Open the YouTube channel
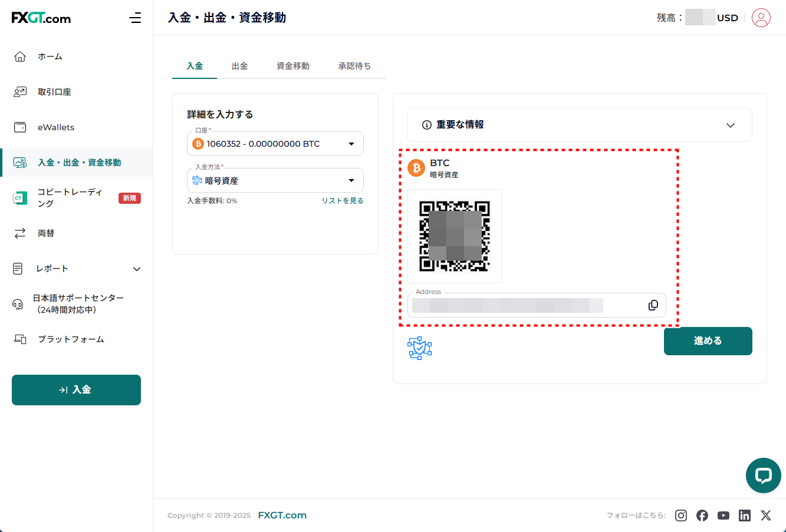 click(723, 516)
